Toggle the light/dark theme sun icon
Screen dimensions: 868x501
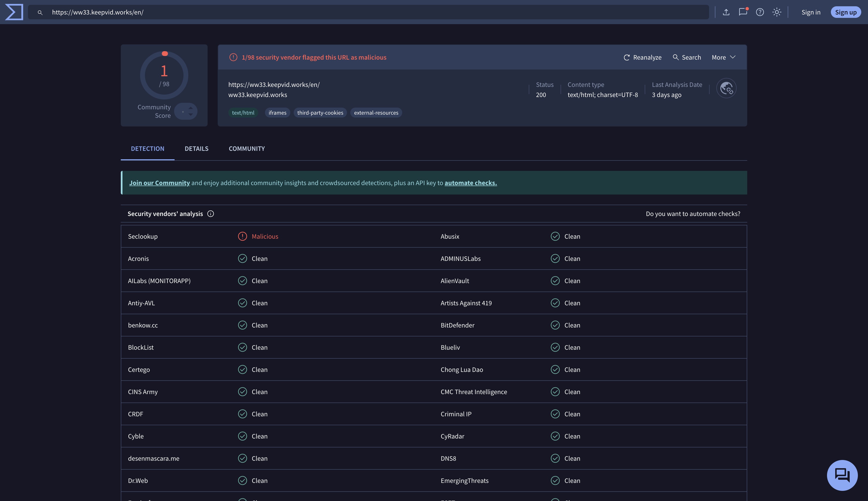pyautogui.click(x=777, y=12)
